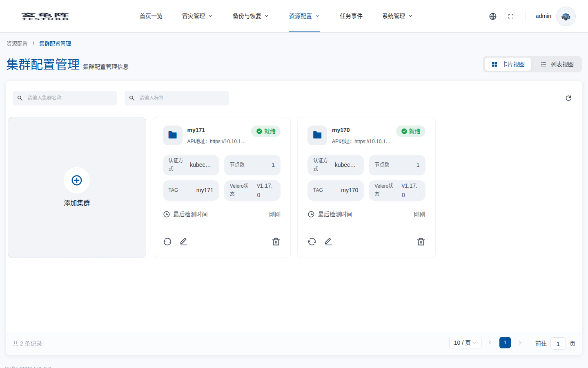
Task: Click my170 Velero状态 v1.17.0 field
Action: pyautogui.click(x=397, y=191)
